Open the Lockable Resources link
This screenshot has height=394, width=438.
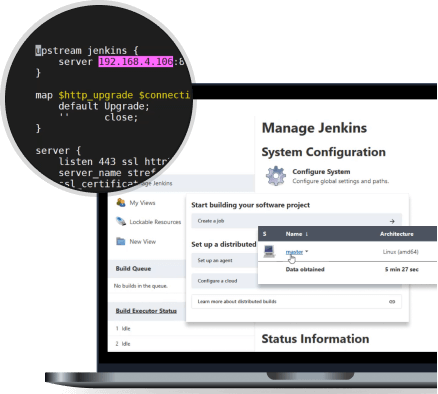coord(155,222)
